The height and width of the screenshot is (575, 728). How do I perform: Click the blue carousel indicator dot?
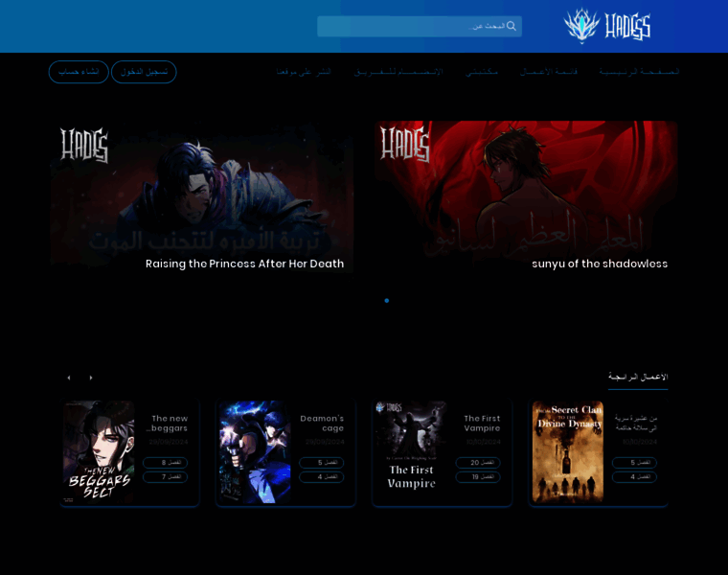(387, 301)
